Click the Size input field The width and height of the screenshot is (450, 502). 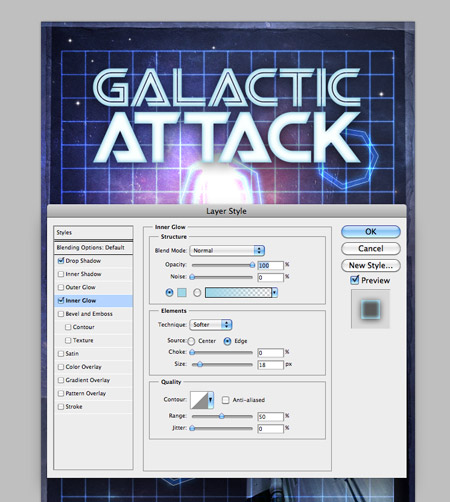(x=270, y=365)
